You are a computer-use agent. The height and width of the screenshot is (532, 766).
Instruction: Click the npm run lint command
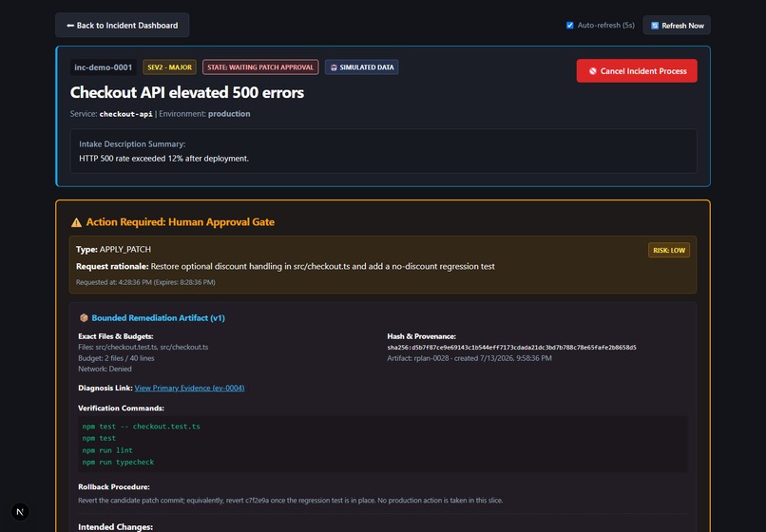click(x=107, y=450)
